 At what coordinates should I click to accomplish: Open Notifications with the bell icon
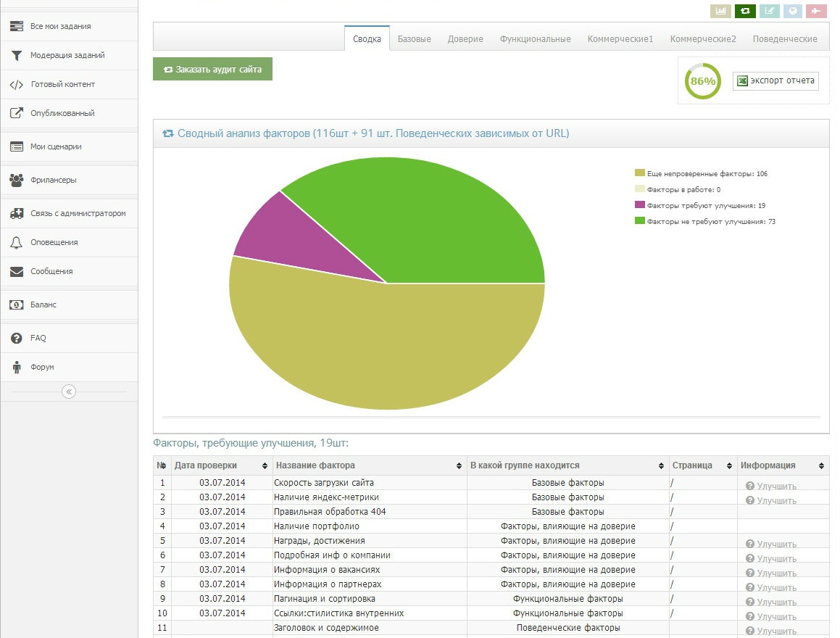coord(17,242)
